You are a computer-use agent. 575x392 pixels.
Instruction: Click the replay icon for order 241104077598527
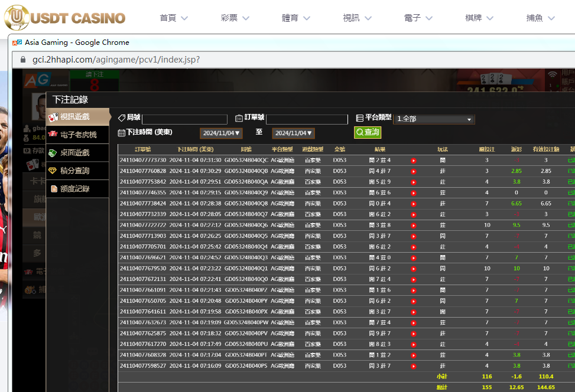[x=414, y=366]
